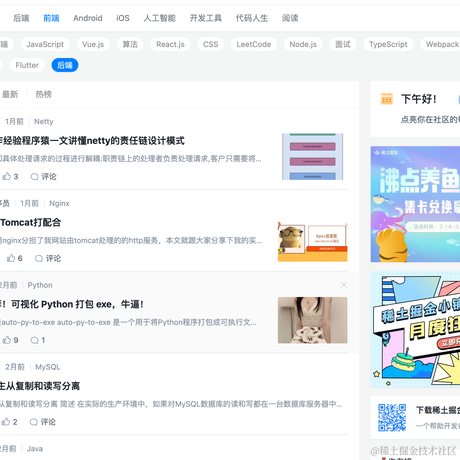Open the 沸点养鱼 集卡兑换 banner
This screenshot has width=460, height=460.
coord(415,204)
